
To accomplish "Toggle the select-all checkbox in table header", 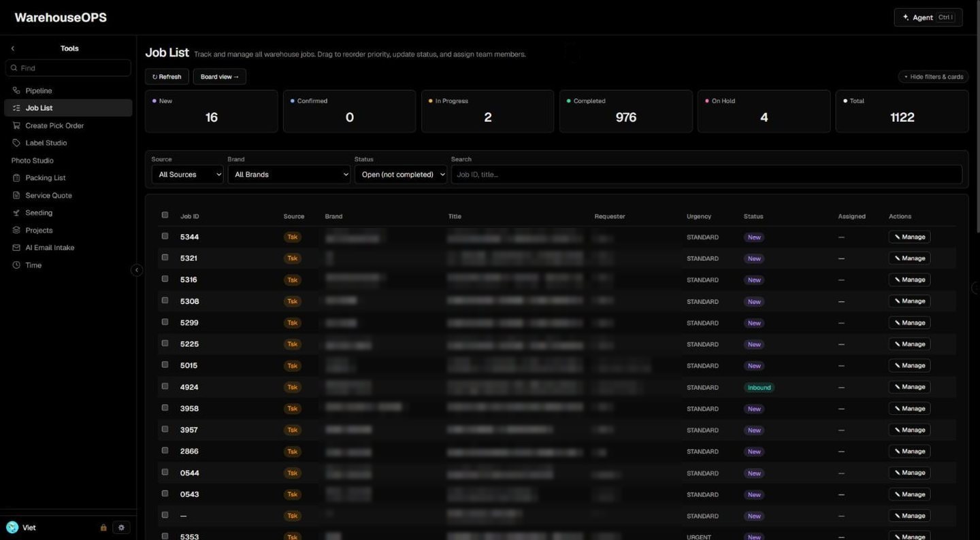I will (165, 215).
